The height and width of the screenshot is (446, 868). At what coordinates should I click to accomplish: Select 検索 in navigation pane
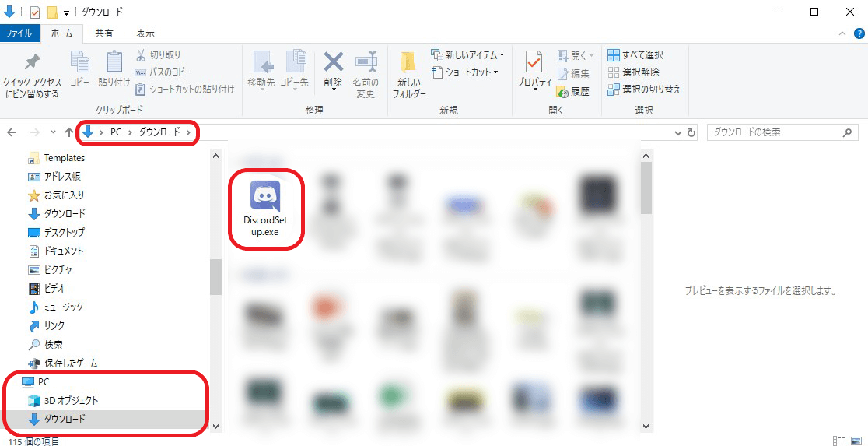pos(45,345)
